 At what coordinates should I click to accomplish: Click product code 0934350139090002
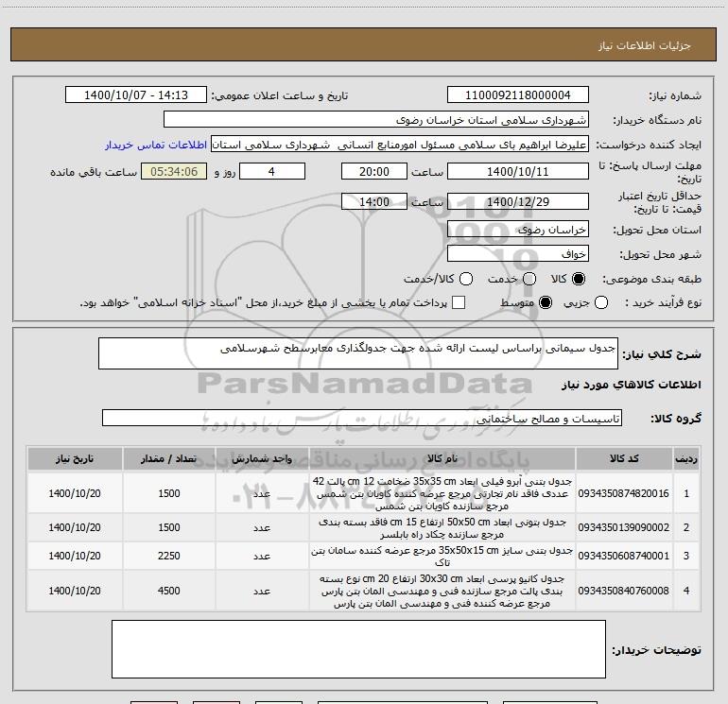point(624,527)
